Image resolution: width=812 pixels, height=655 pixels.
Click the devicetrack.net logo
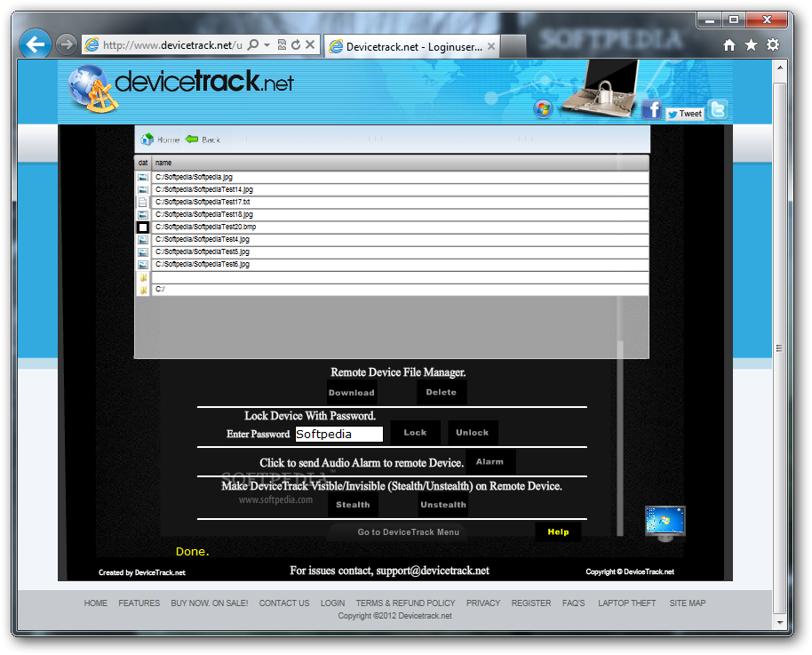click(181, 88)
